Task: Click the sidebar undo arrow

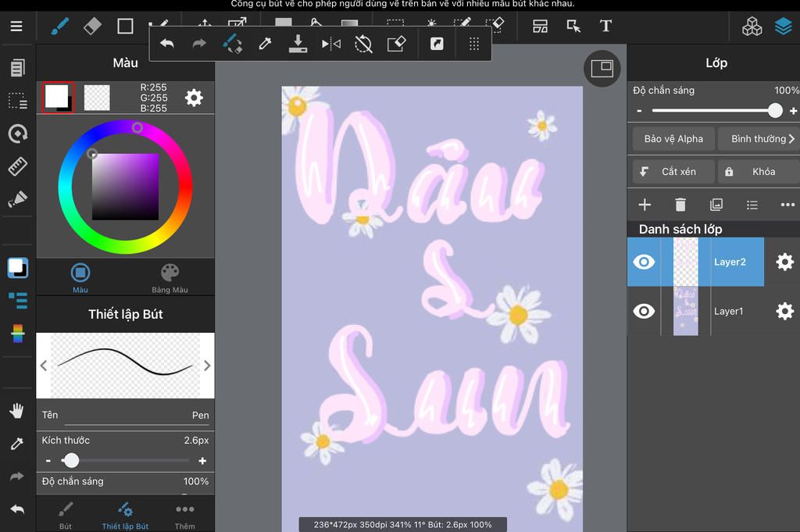Action: (x=17, y=509)
